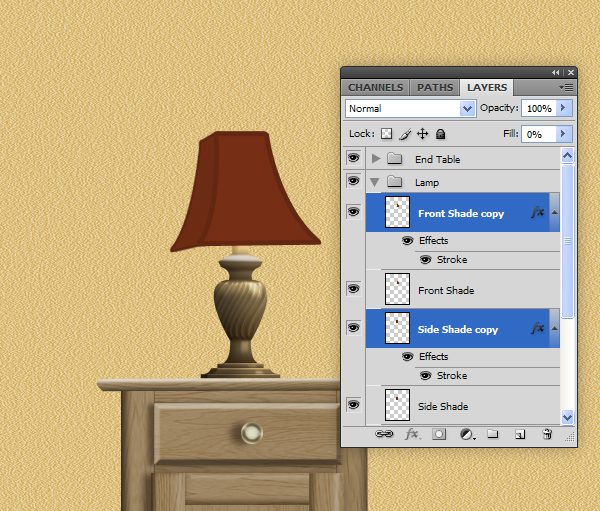Switch to the Channels tab

pos(375,88)
